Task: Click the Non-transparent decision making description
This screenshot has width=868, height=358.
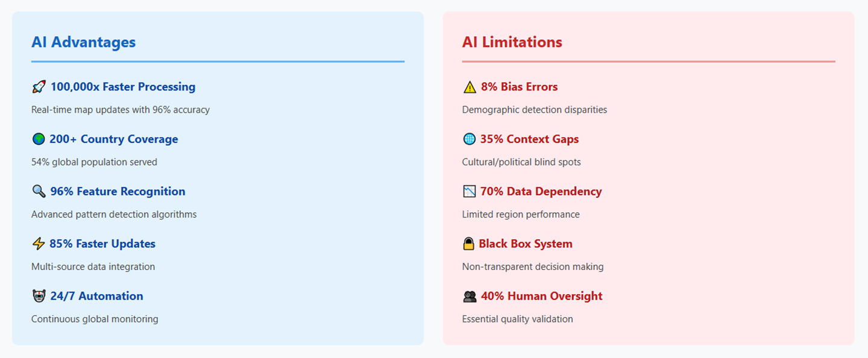Action: coord(533,266)
